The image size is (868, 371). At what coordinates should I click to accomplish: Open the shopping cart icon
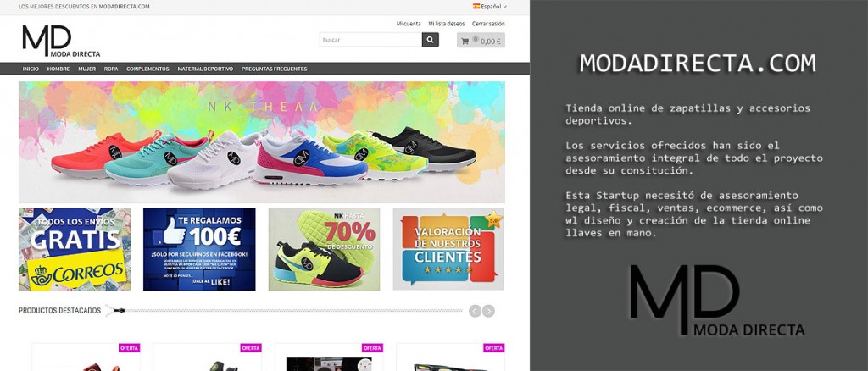(x=465, y=41)
